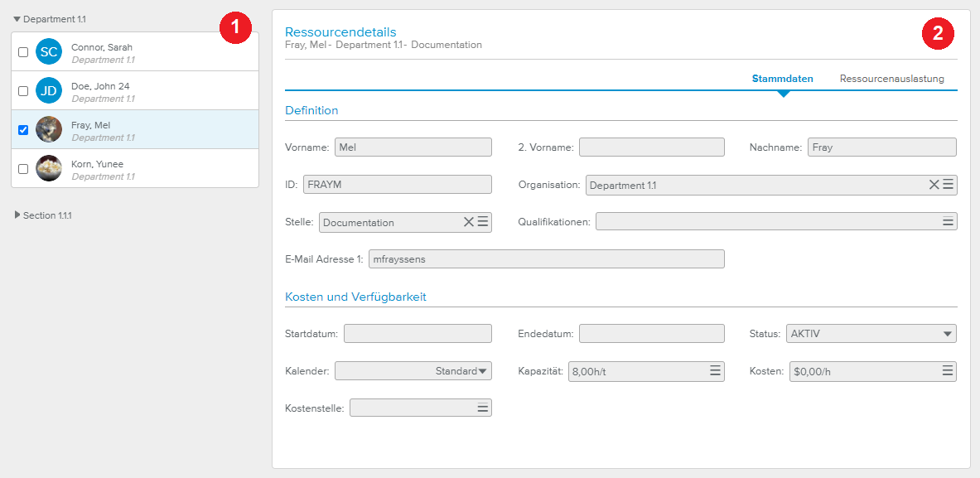The width and height of the screenshot is (980, 478).
Task: Open the Kosten list menu icon
Action: coord(949,371)
